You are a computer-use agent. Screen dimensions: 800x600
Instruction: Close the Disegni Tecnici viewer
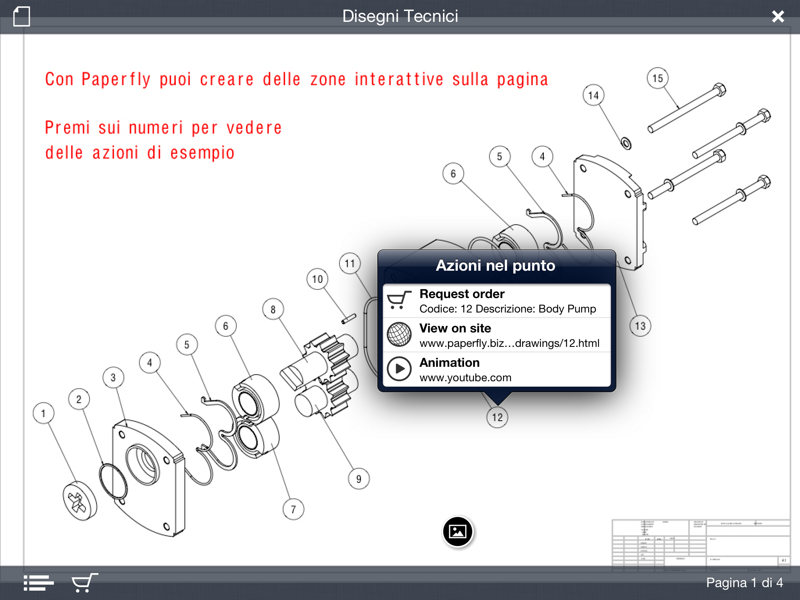coord(778,16)
